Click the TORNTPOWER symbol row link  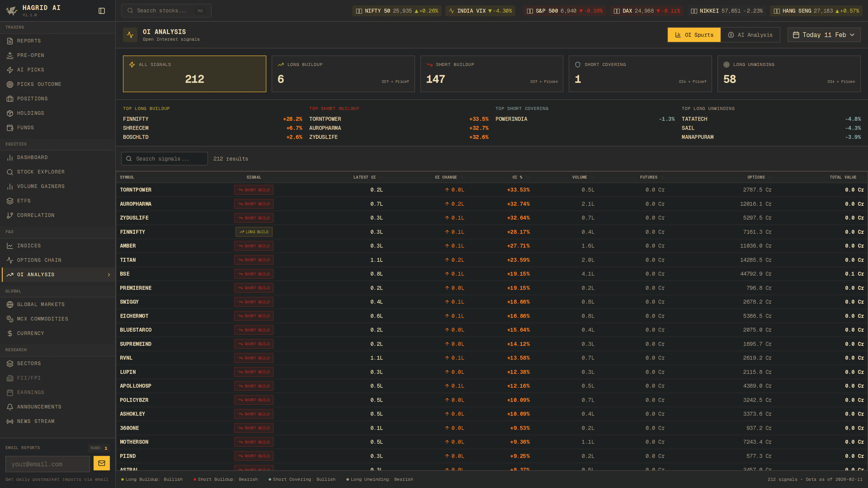pos(135,190)
